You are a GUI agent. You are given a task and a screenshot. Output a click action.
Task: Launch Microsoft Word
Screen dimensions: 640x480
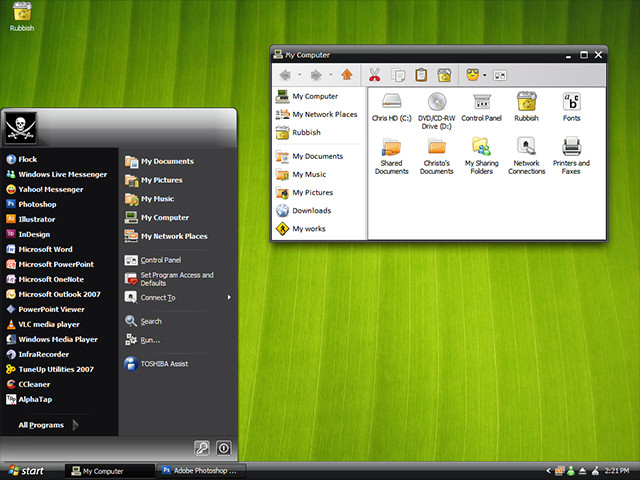39,249
